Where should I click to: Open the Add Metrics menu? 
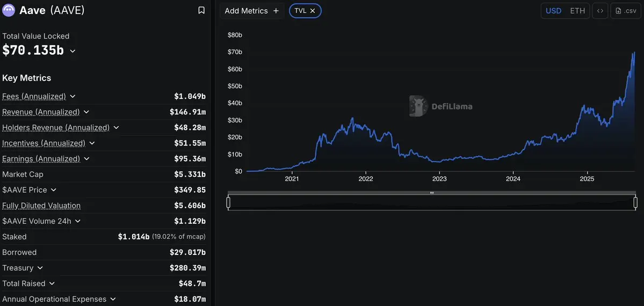click(252, 11)
